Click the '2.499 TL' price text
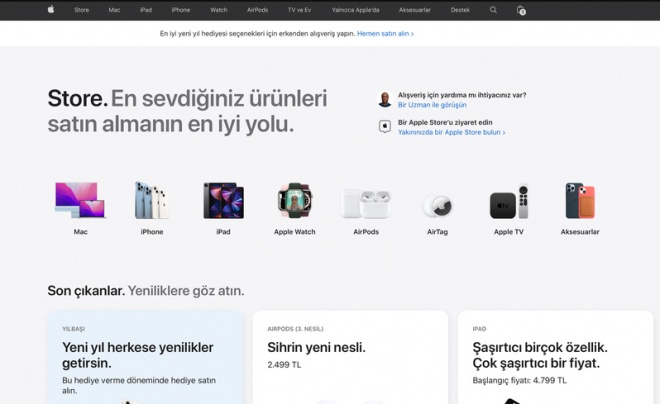This screenshot has width=660, height=404. [x=284, y=365]
